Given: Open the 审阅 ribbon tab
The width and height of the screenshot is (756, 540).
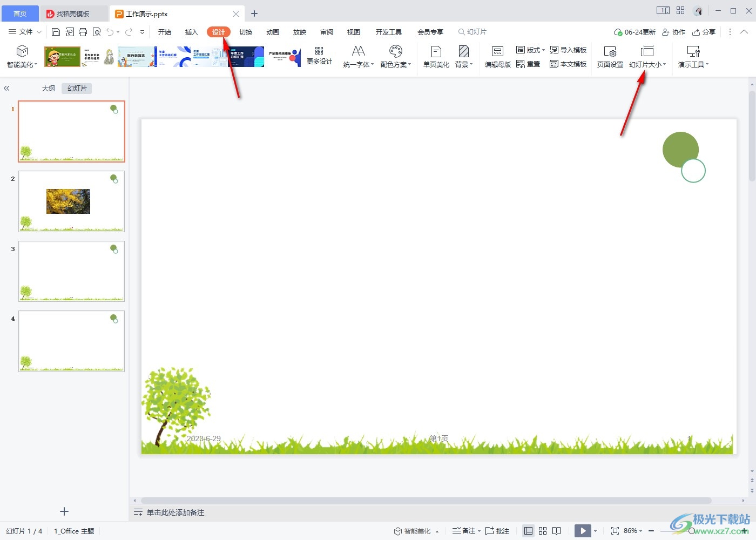Looking at the screenshot, I should (327, 32).
